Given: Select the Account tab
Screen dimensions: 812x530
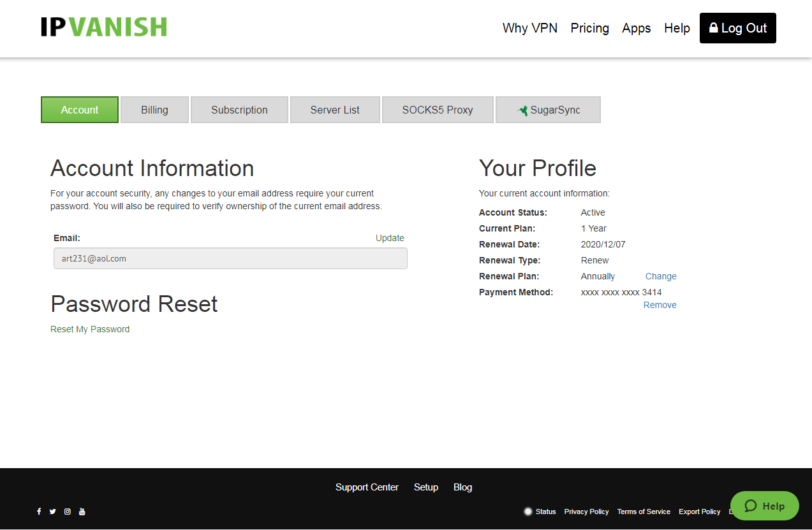Looking at the screenshot, I should [80, 110].
